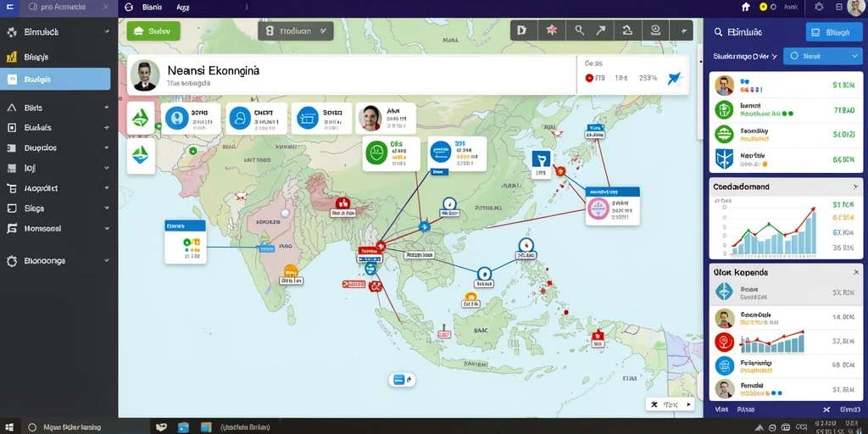Select the highlighted Bsurigin sidebar item

click(55, 79)
